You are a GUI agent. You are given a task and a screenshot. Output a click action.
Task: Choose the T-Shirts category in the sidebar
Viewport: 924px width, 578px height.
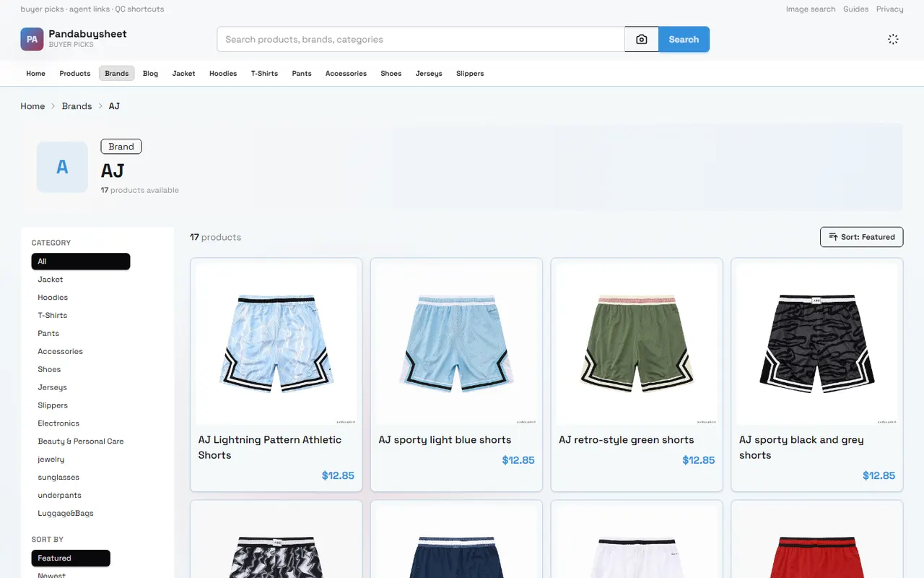coord(53,316)
